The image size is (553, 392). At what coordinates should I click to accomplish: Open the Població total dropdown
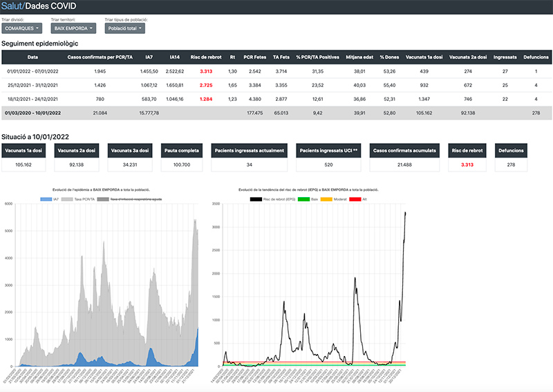coord(125,28)
